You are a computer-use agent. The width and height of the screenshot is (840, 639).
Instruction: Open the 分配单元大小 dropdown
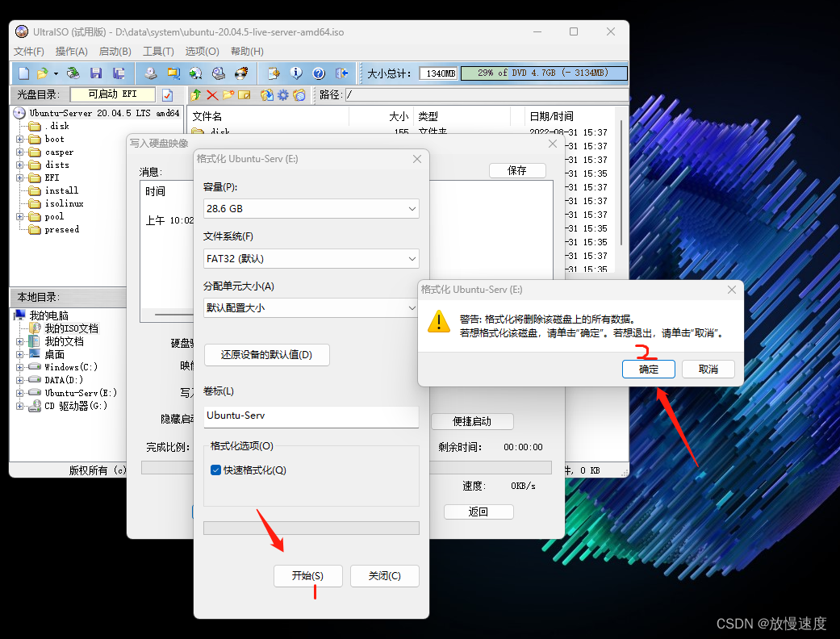[x=311, y=308]
